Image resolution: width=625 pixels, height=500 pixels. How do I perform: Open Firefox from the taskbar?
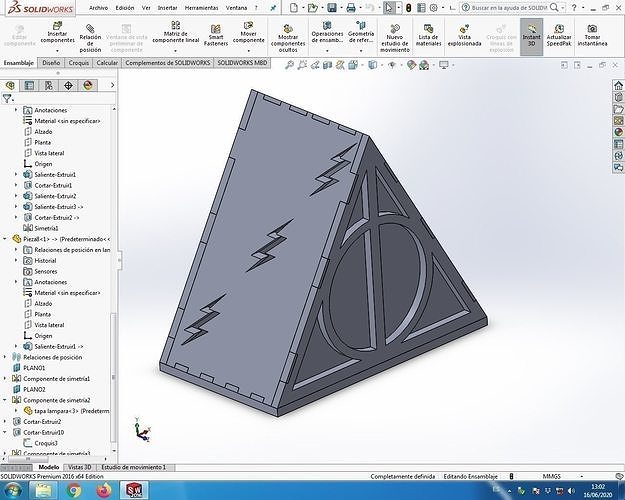pyautogui.click(x=104, y=490)
